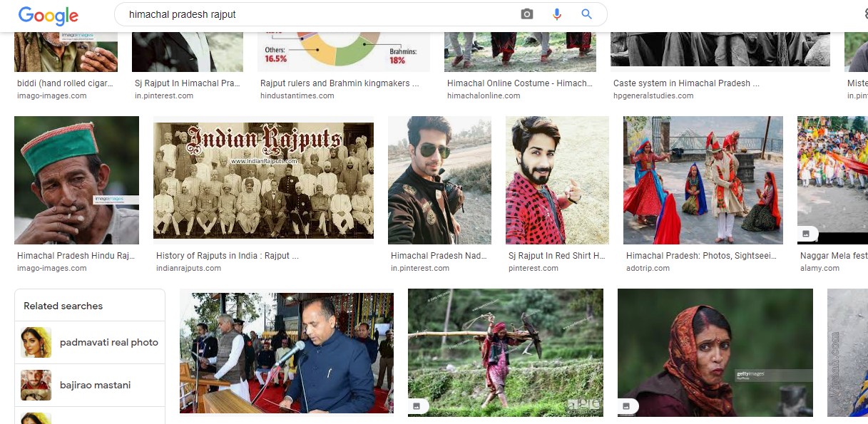Click the Google logo

(47, 15)
